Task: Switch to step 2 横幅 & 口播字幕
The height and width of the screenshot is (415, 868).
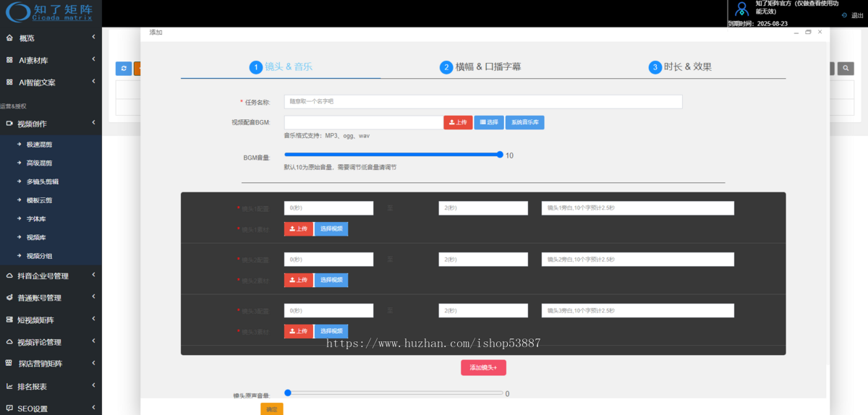Action: coord(480,67)
